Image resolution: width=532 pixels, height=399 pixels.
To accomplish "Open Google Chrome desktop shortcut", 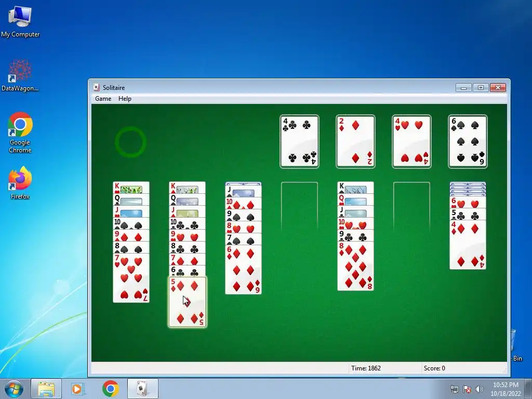I will [20, 132].
